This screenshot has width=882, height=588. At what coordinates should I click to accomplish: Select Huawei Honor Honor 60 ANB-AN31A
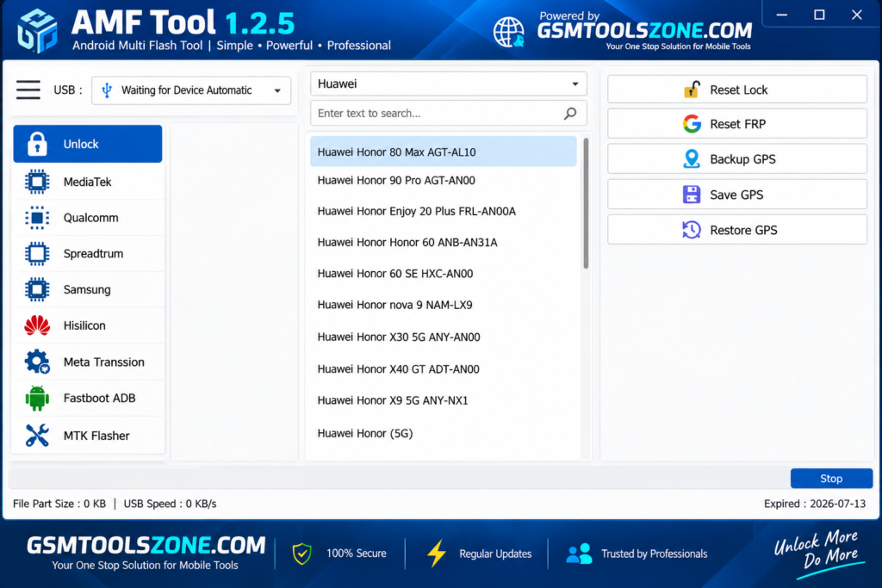tap(444, 242)
